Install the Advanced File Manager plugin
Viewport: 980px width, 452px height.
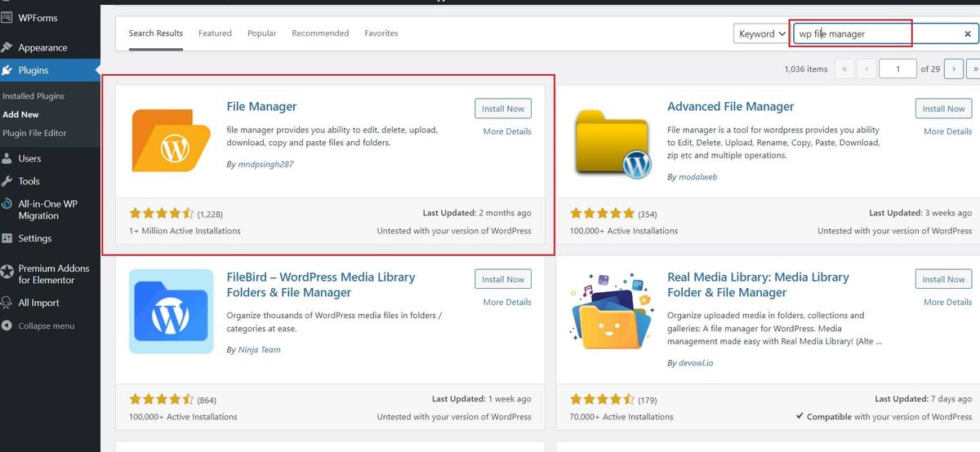coord(944,109)
